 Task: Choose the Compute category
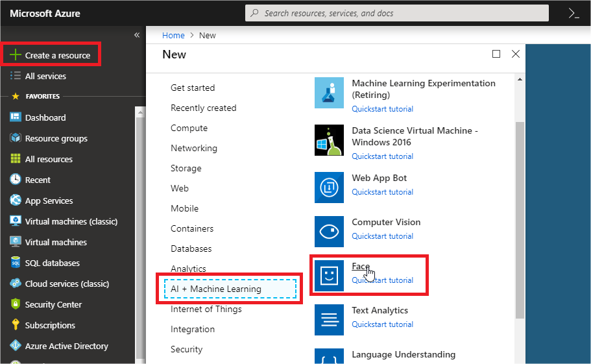189,128
